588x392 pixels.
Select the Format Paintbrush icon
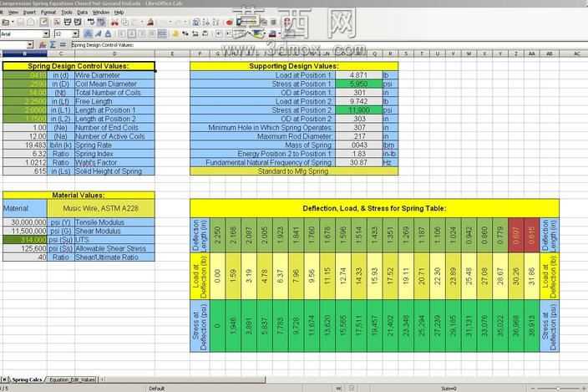pos(150,23)
